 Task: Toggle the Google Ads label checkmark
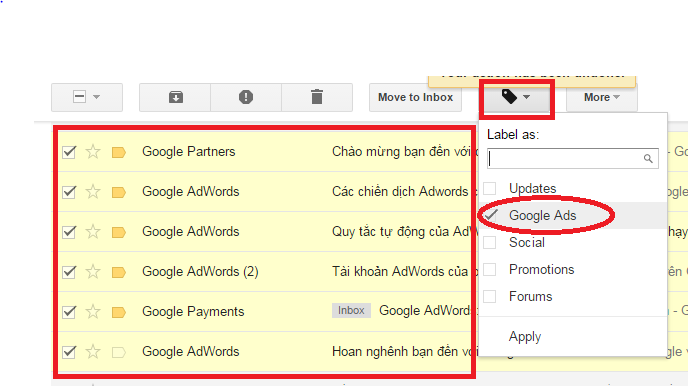tap(491, 215)
